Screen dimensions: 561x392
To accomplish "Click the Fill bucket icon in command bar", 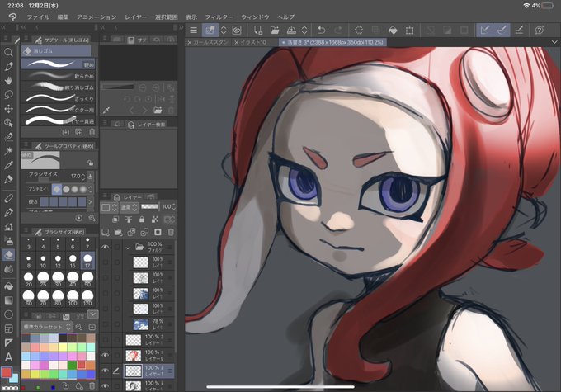I will pos(393,31).
